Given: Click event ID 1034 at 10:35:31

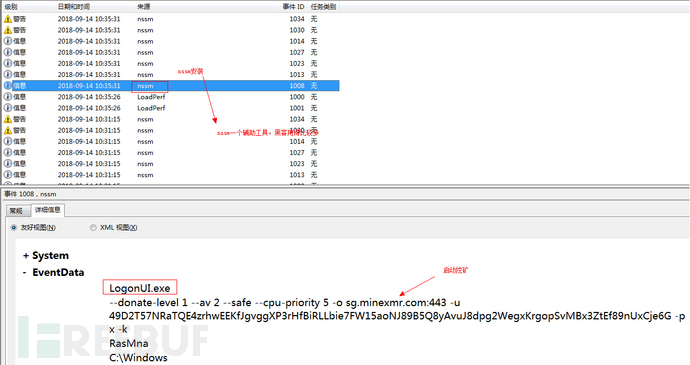Looking at the screenshot, I should coord(297,19).
